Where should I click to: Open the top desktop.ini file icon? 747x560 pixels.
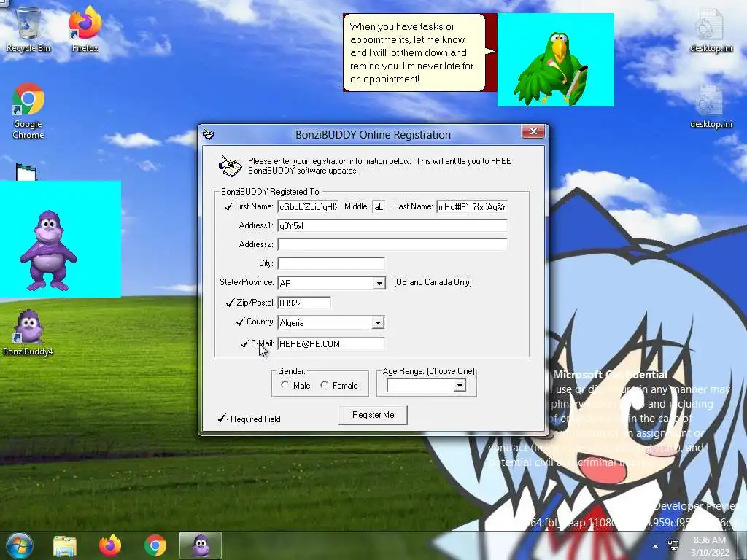pyautogui.click(x=711, y=29)
